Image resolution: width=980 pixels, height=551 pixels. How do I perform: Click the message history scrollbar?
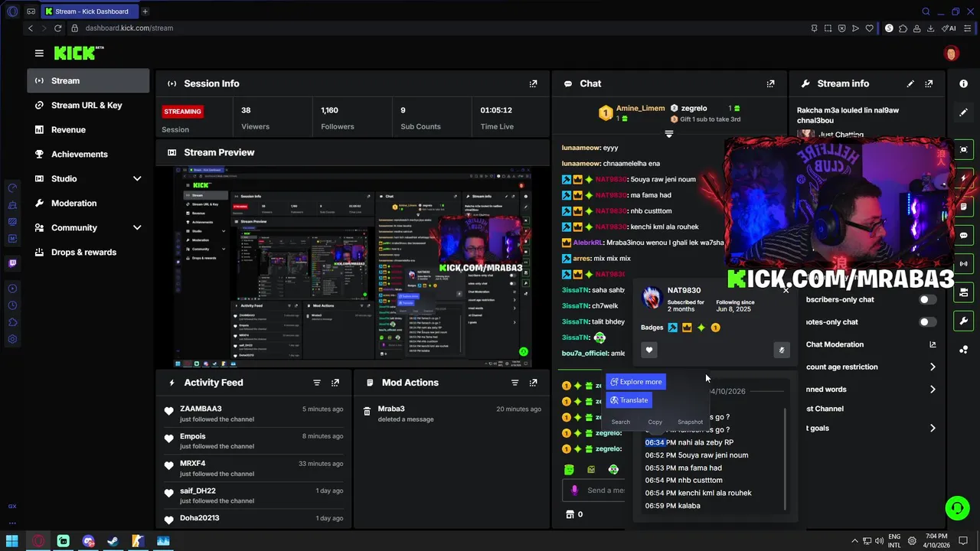tap(786, 459)
